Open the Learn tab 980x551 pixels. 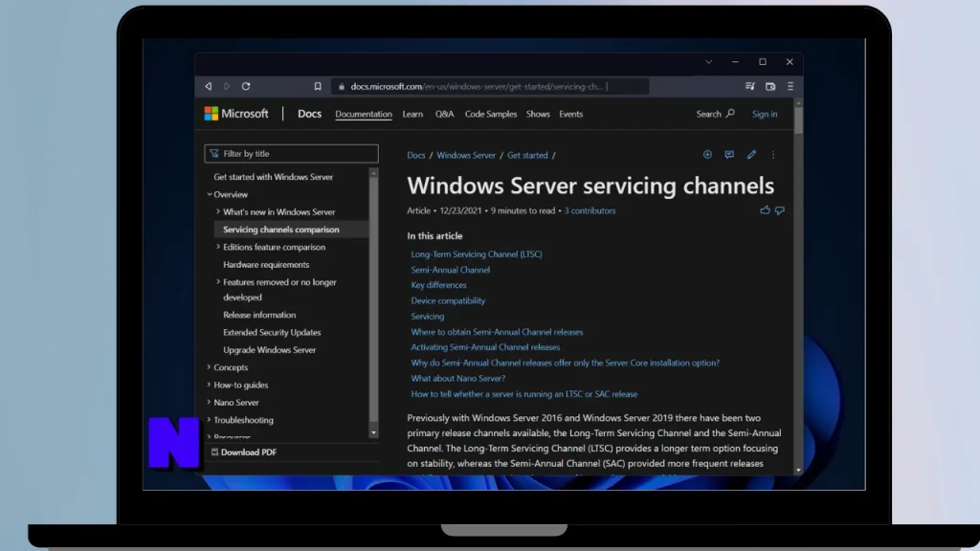[x=412, y=114]
